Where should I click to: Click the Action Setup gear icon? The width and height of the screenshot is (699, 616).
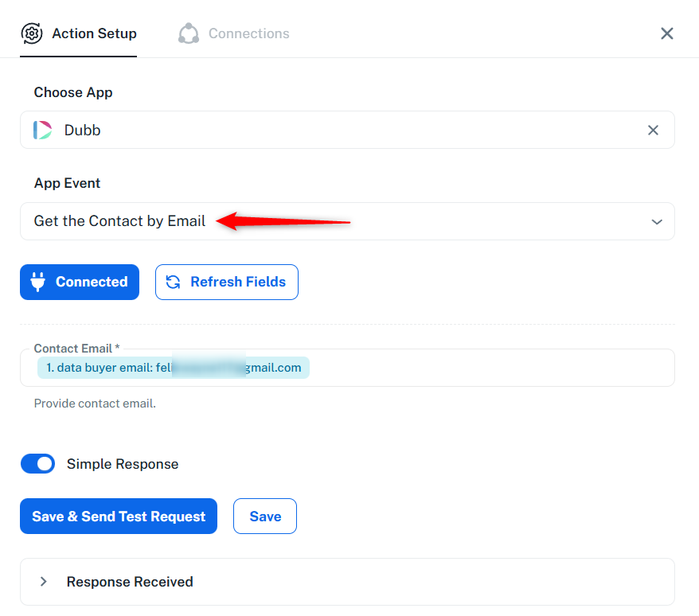click(x=32, y=33)
